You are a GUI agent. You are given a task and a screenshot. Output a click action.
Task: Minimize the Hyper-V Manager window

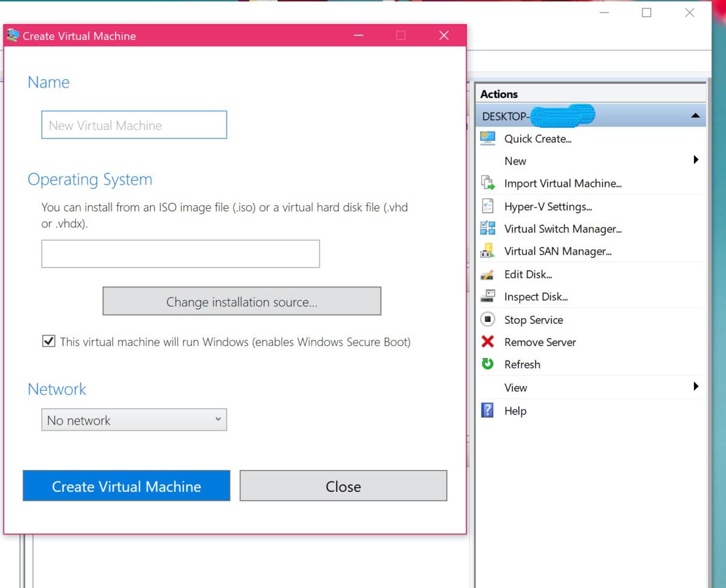604,13
